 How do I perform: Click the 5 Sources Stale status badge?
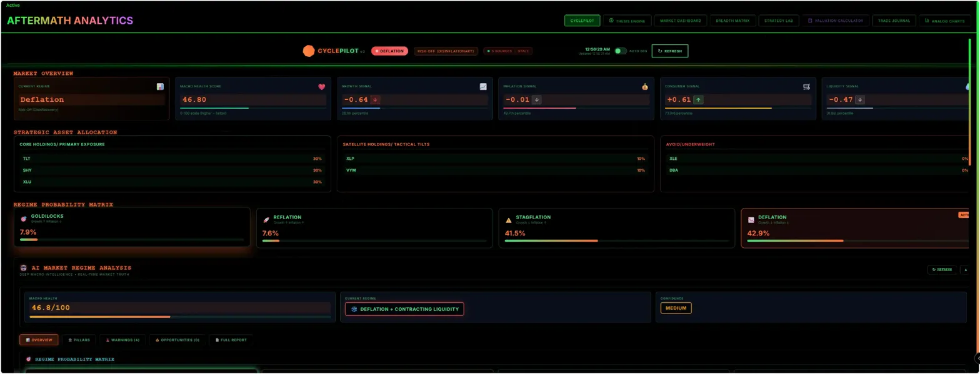point(507,51)
